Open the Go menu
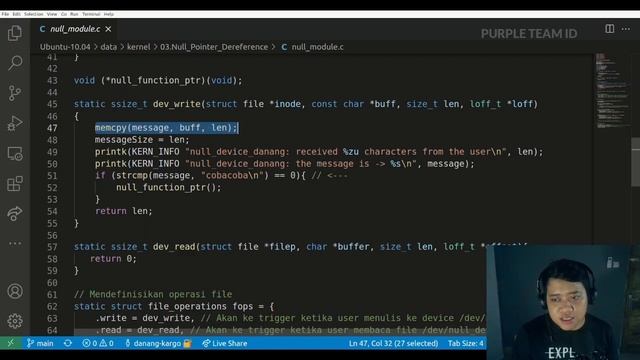This screenshot has width=640, height=360. [64, 14]
